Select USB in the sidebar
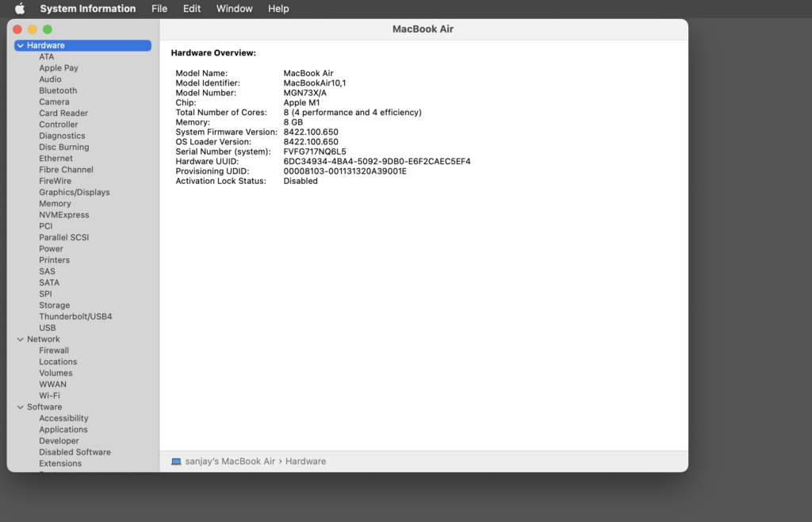Image resolution: width=812 pixels, height=522 pixels. pyautogui.click(x=48, y=328)
